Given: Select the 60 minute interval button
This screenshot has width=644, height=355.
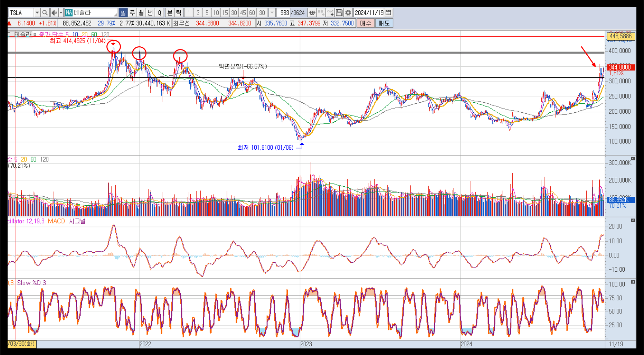Looking at the screenshot, I should pos(252,13).
